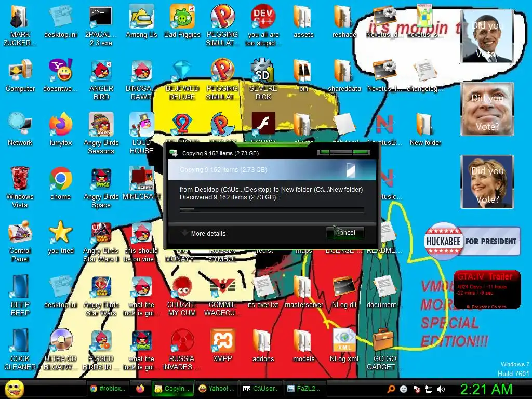Switch to the #roblox... Chrome taskbar item
532x399 pixels.
pos(107,389)
